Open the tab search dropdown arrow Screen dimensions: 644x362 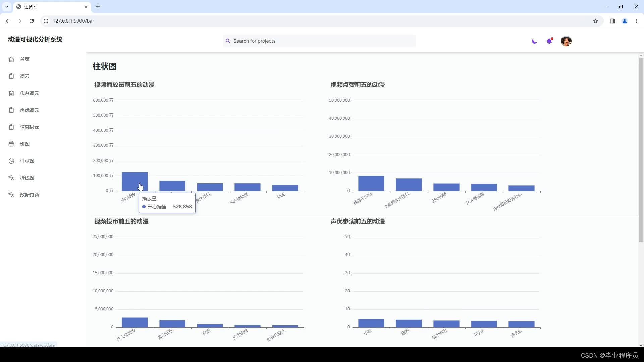pyautogui.click(x=7, y=7)
